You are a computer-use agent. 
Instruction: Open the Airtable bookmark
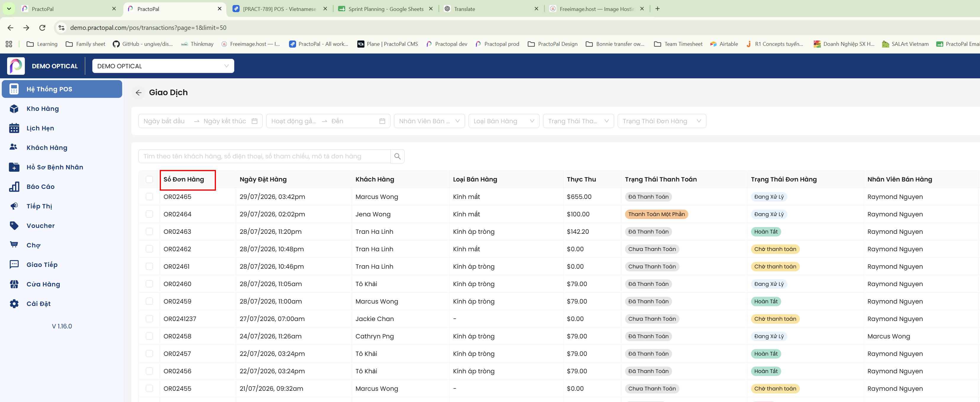click(x=724, y=44)
